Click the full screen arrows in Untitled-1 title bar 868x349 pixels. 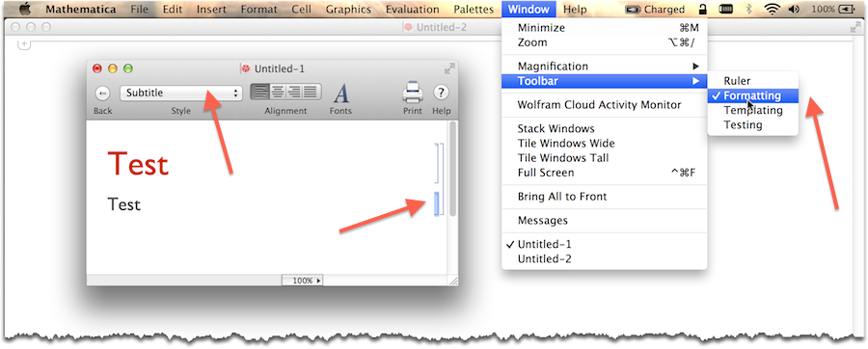pyautogui.click(x=449, y=68)
